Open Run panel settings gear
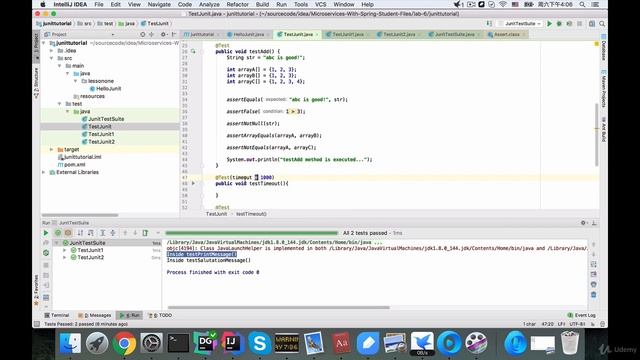Viewport: 640px width, 360px height. click(583, 223)
